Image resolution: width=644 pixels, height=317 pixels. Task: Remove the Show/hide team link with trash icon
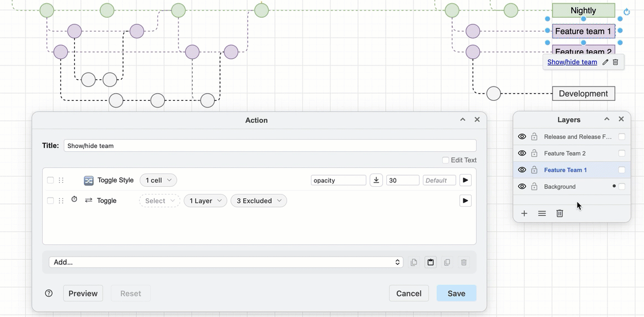615,62
